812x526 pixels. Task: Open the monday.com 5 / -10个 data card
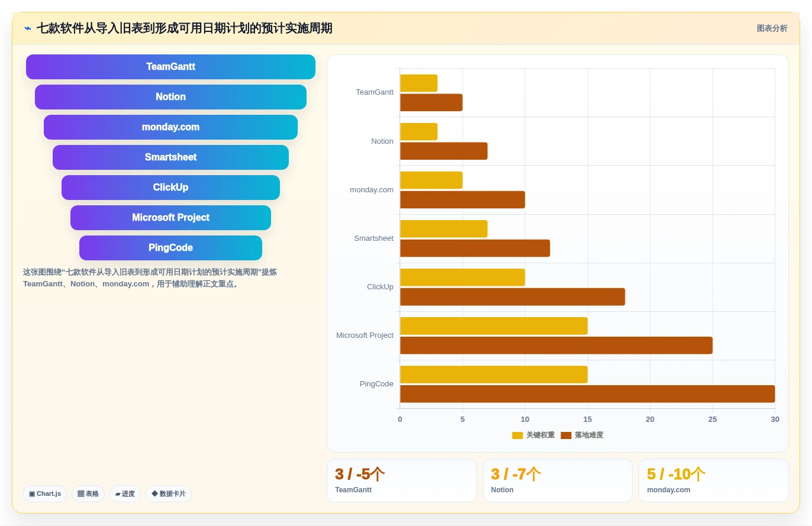click(714, 480)
